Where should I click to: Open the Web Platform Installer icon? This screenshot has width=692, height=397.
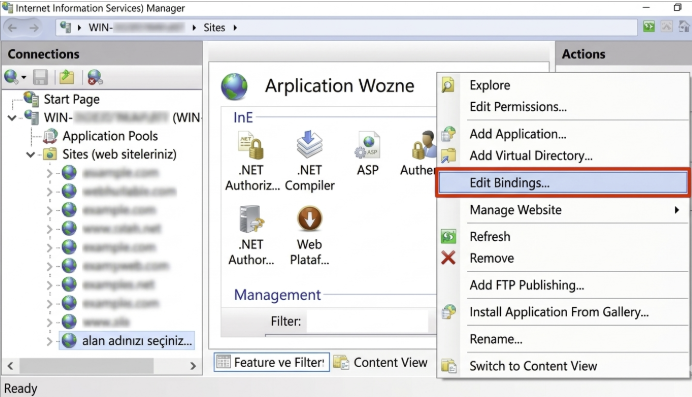309,219
